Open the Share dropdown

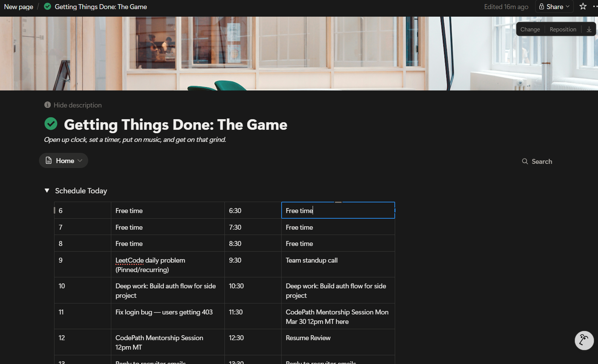click(554, 6)
